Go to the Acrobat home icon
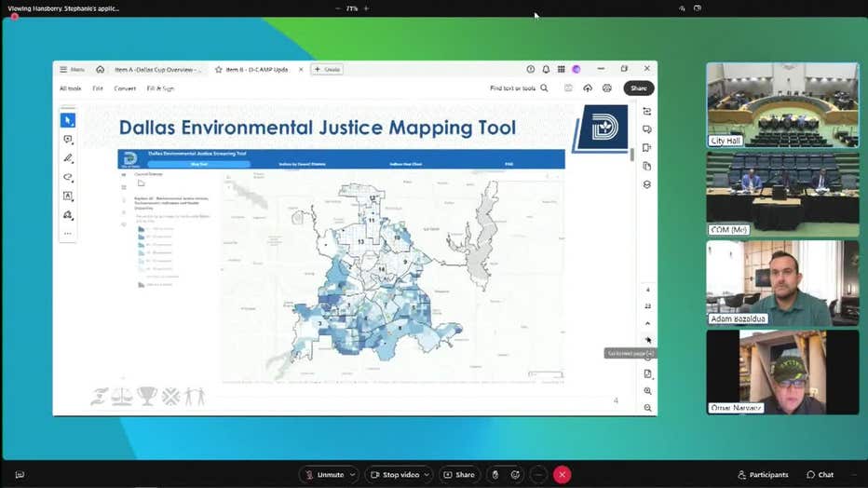Viewport: 868px width, 488px height. pos(101,69)
